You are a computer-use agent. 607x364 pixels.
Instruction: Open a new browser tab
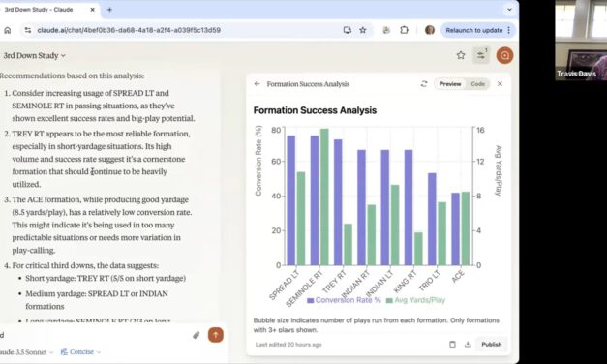point(109,10)
